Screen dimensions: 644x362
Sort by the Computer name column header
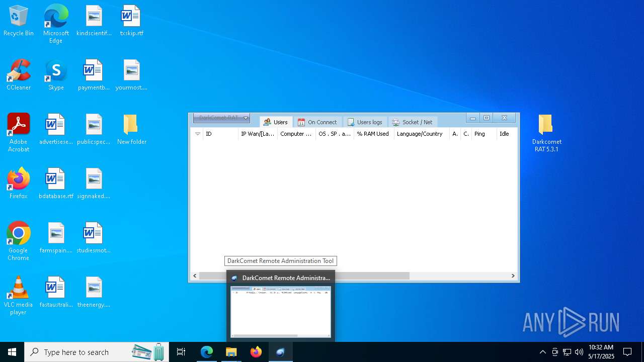[296, 134]
